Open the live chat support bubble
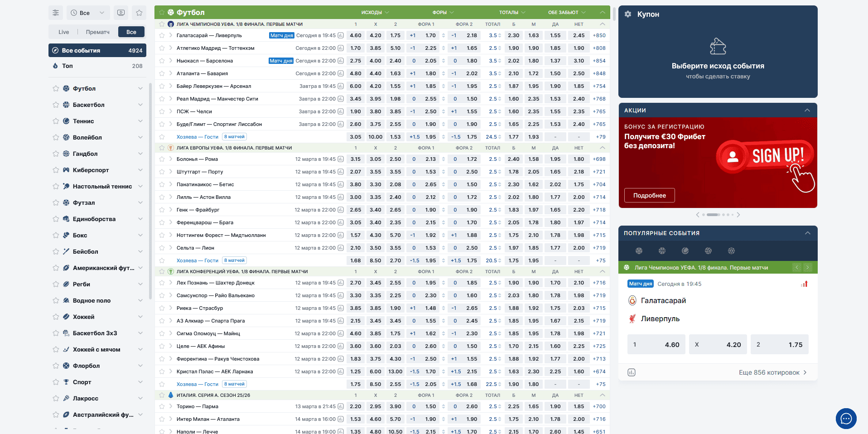Viewport: 868px width, 434px height. pos(846,419)
